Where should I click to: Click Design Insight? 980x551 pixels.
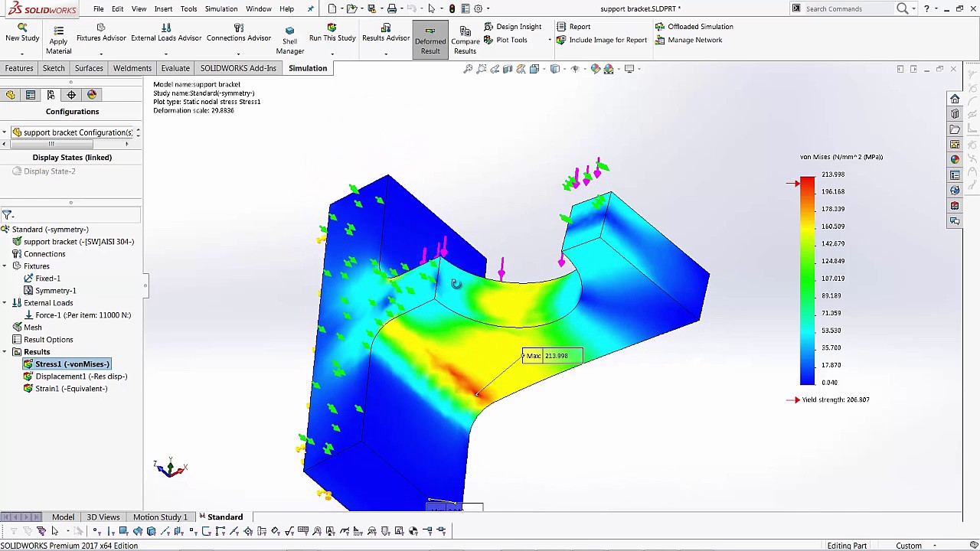pyautogui.click(x=512, y=27)
